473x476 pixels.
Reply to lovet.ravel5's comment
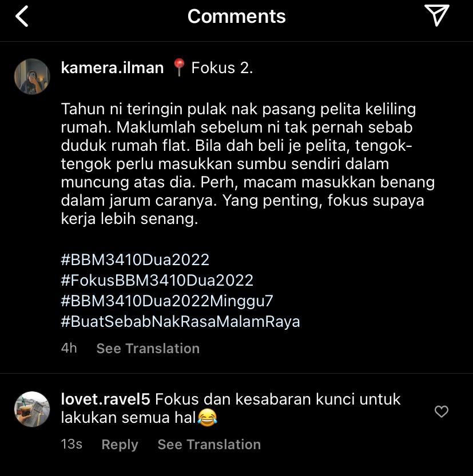tap(120, 445)
